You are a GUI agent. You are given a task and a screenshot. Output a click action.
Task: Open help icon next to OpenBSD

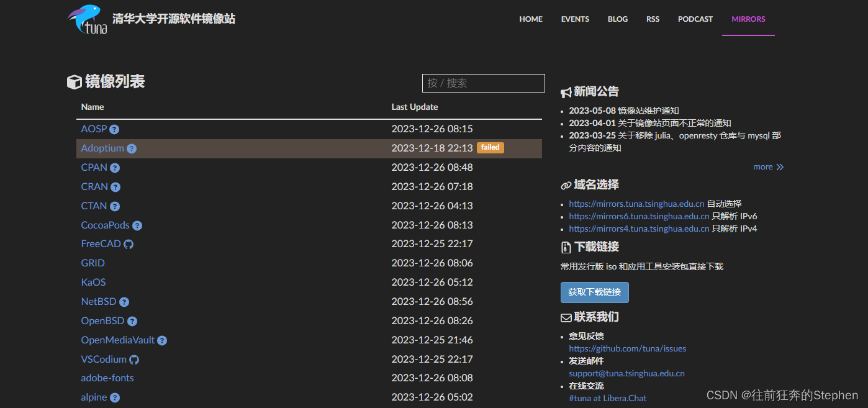pos(132,322)
